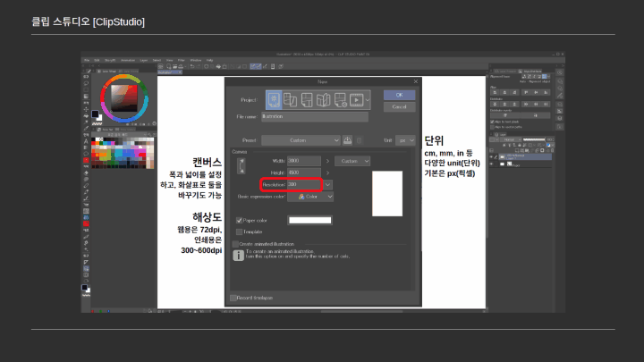Screen dimensions: 644x362
Task: Select the comic settings project icon
Action: pyautogui.click(x=340, y=100)
